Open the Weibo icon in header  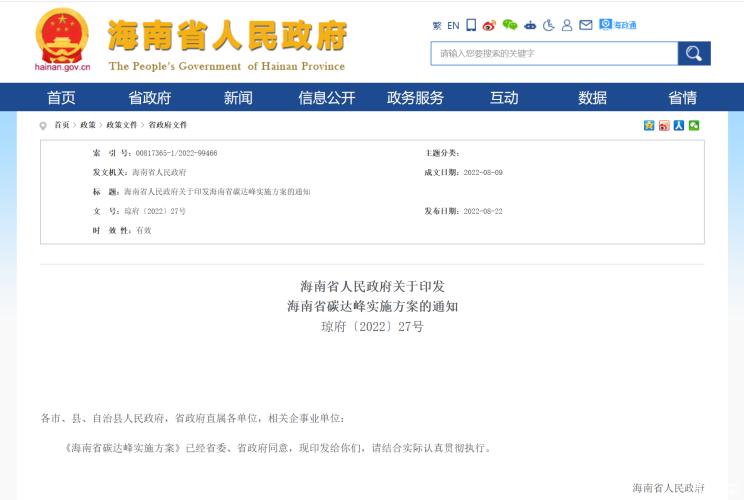pos(489,25)
